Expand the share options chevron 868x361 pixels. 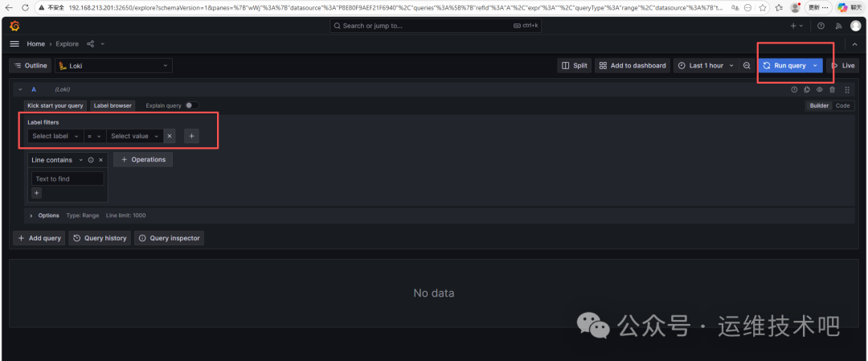pos(102,43)
